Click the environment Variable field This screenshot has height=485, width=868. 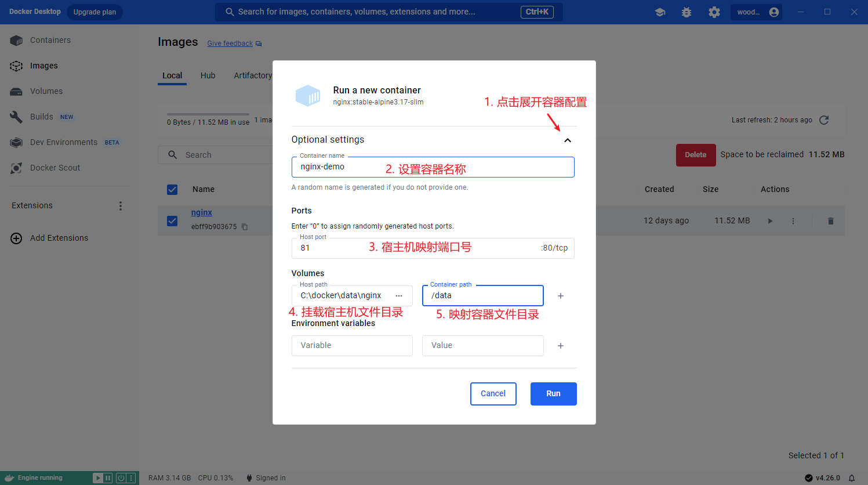(x=352, y=346)
